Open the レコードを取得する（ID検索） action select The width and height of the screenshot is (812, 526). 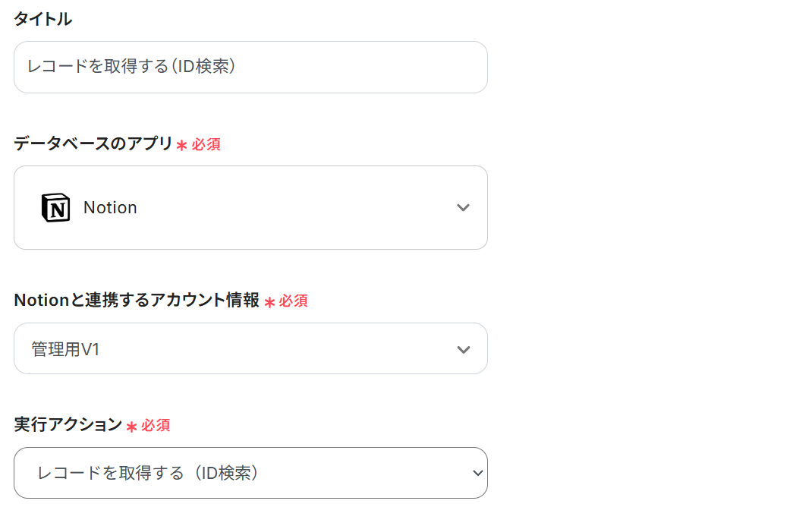pyautogui.click(x=250, y=473)
